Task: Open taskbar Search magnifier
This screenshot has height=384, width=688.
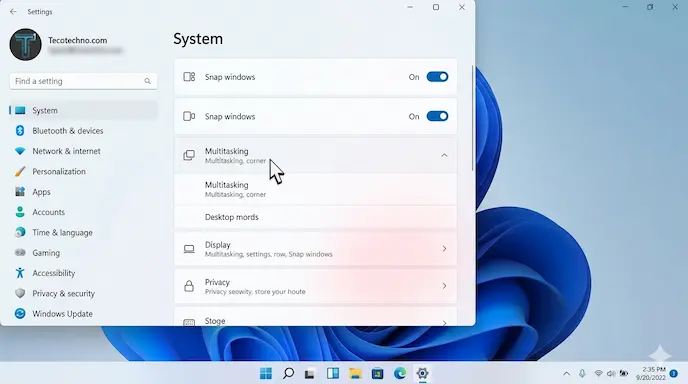Action: (288, 373)
